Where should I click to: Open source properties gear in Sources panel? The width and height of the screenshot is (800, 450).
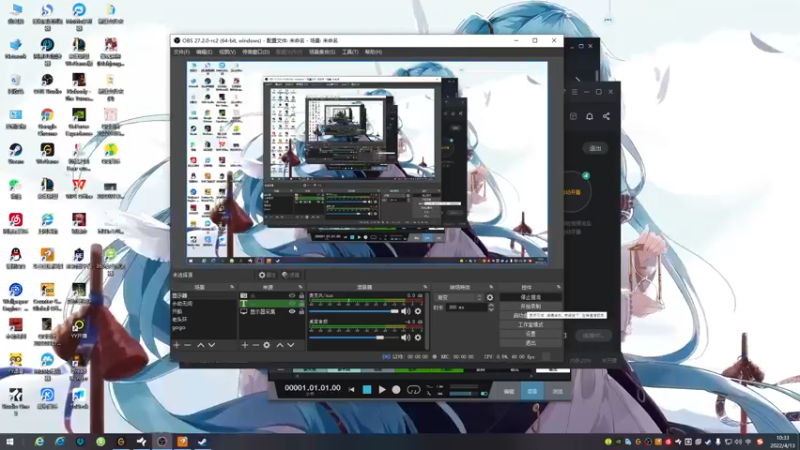coord(266,345)
